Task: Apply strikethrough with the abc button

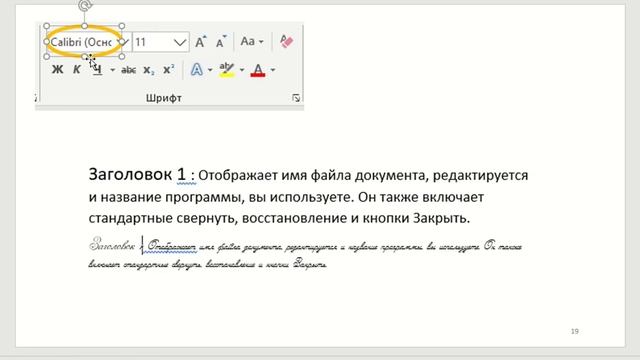Action: [129, 70]
